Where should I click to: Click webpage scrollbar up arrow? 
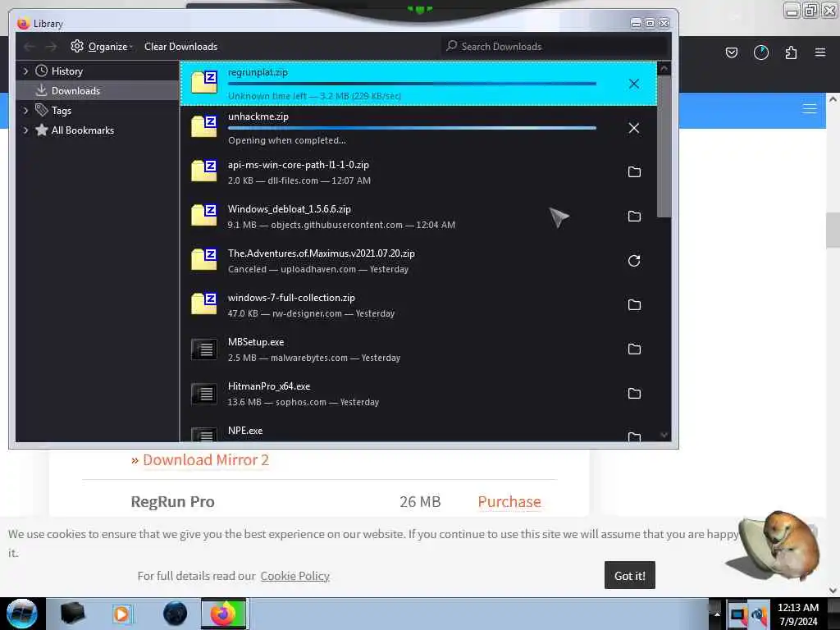pyautogui.click(x=833, y=99)
